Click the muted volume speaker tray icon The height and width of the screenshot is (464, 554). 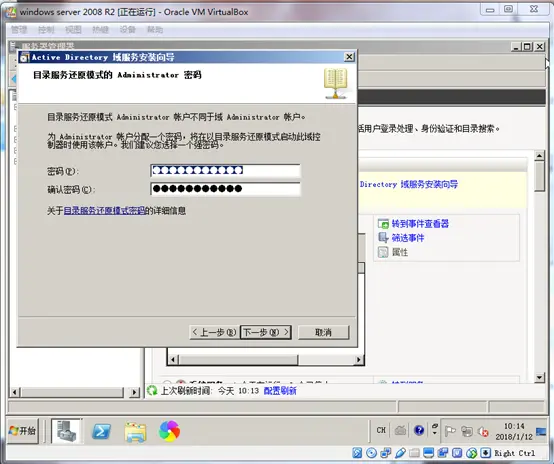(x=483, y=431)
